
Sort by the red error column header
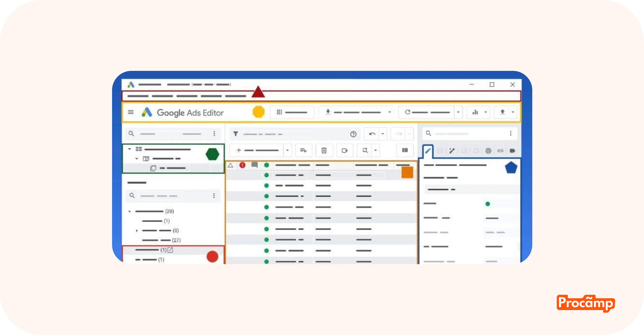click(x=242, y=165)
